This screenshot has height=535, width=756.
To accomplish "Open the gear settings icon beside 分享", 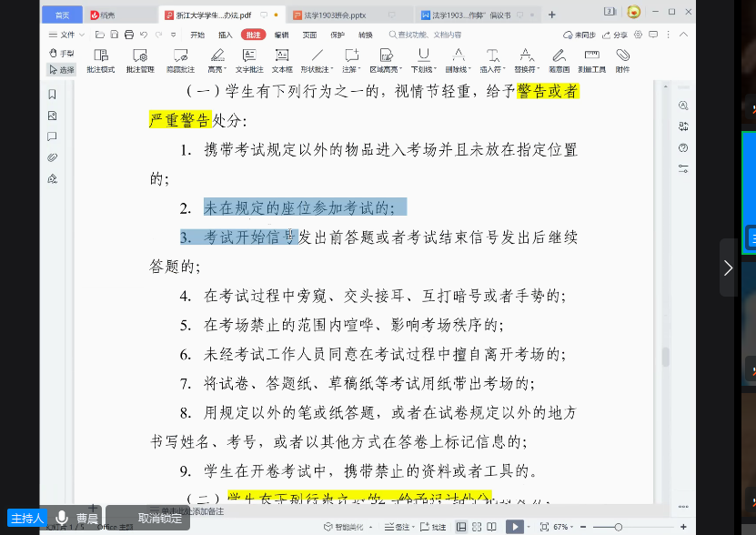I will (x=639, y=35).
